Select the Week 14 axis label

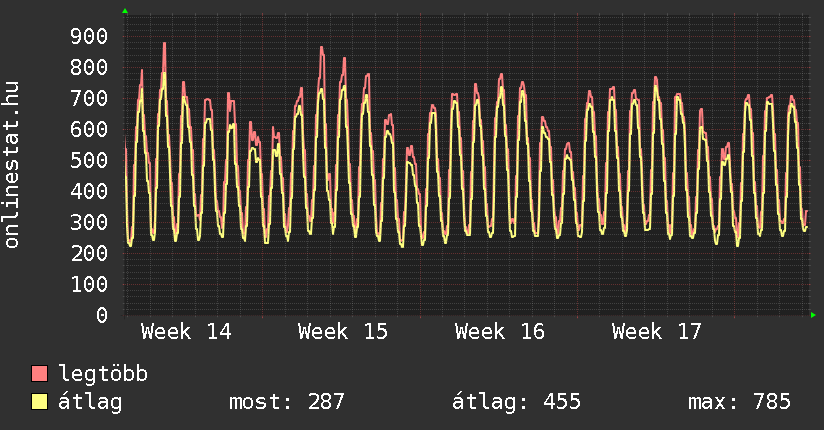tap(186, 332)
